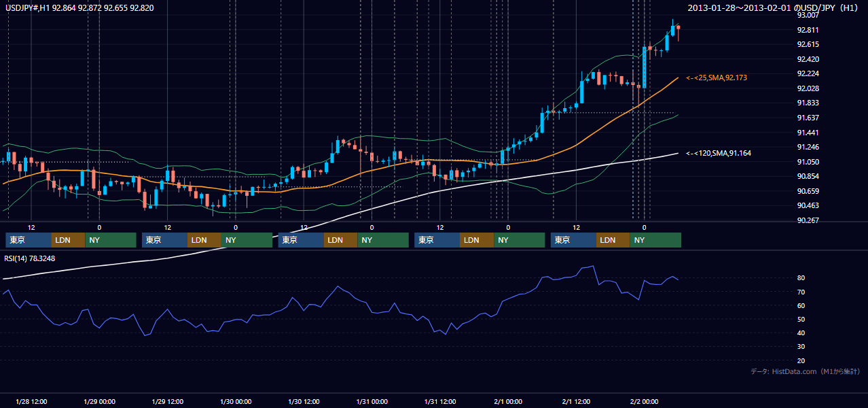Screen dimensions: 868x408
Task: Click the 92.615 price axis label
Action: pyautogui.click(x=808, y=44)
